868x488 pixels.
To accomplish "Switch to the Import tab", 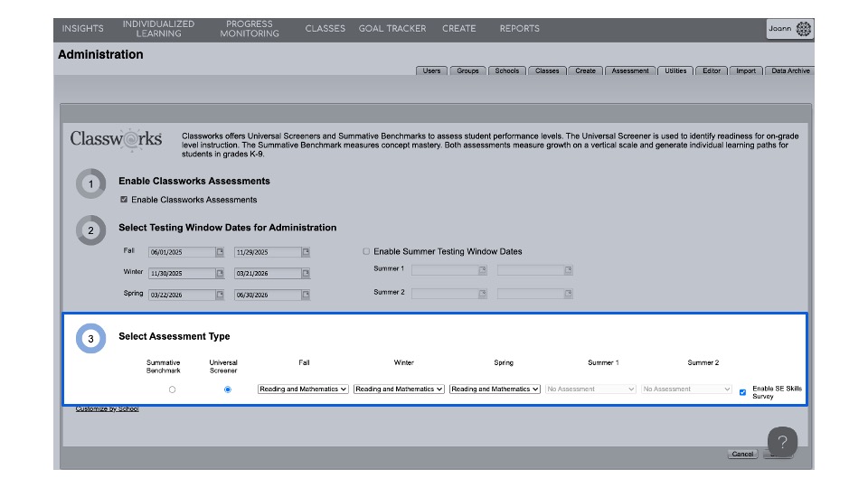I will [746, 70].
